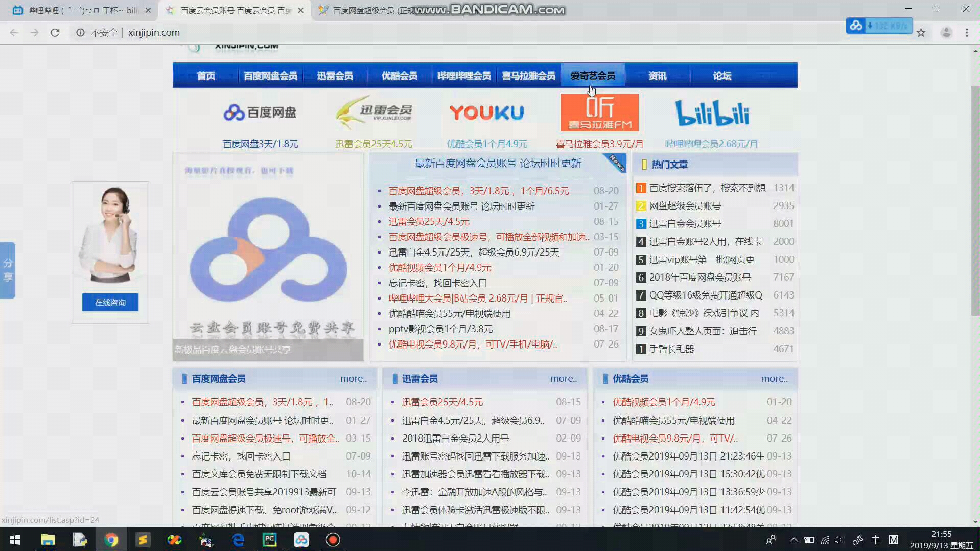Open more.. in 百度网盘会员 section
Screen dimensions: 980x551
354,379
